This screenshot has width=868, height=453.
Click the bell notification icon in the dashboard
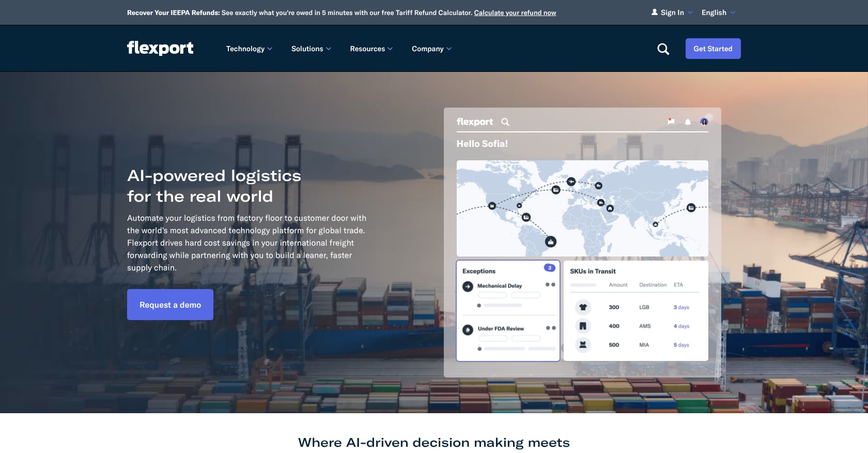click(688, 122)
